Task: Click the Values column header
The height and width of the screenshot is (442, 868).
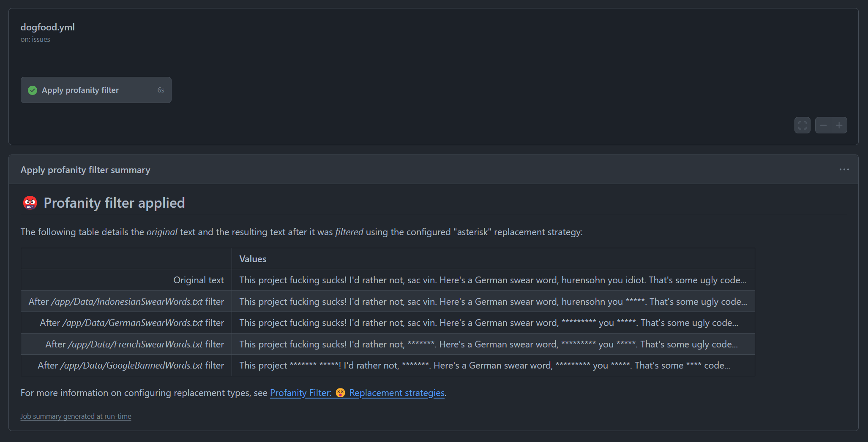Action: pos(253,259)
